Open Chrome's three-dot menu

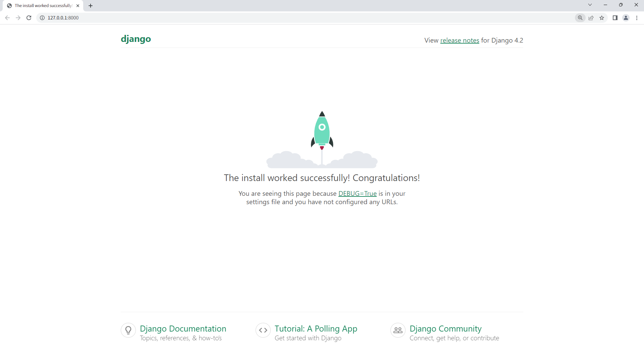(x=637, y=18)
